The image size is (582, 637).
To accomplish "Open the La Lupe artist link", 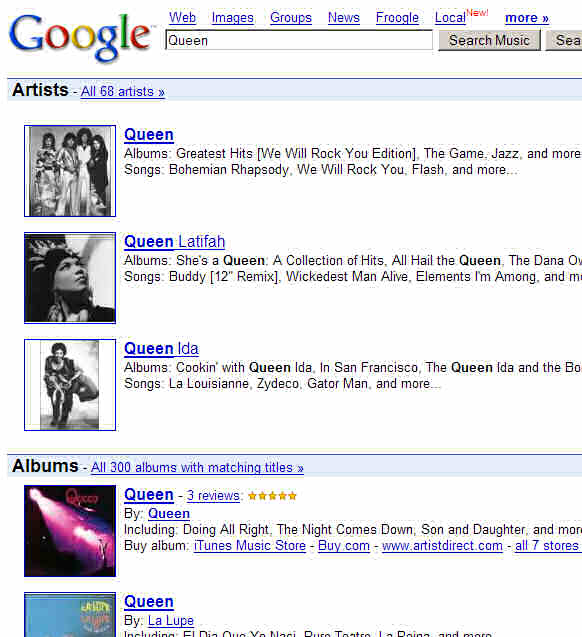I will [x=171, y=620].
